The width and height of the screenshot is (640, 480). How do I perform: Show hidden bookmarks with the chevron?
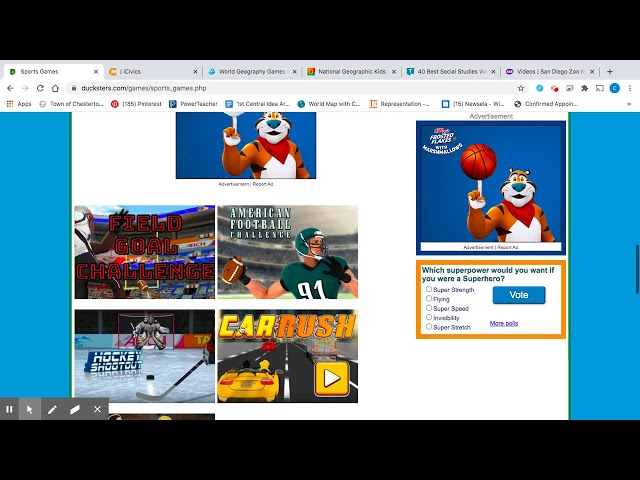point(629,104)
